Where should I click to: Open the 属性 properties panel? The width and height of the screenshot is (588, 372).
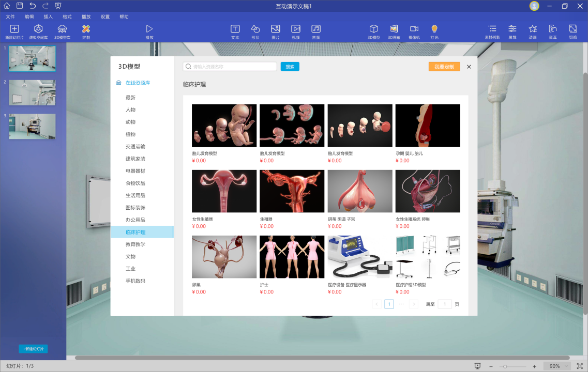[x=512, y=32]
